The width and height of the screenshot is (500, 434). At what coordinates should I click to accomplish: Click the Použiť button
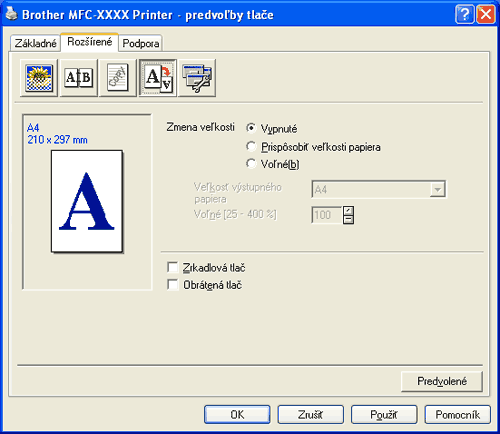[x=384, y=414]
